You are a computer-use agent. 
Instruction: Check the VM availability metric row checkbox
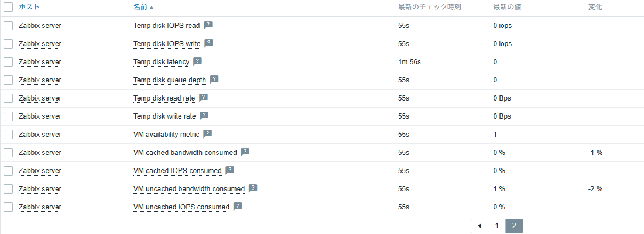tap(8, 135)
